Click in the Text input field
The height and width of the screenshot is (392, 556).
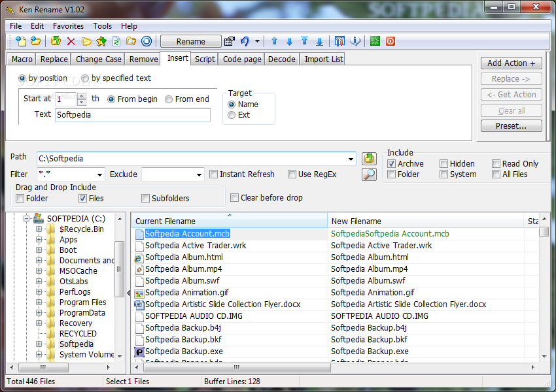pyautogui.click(x=133, y=115)
